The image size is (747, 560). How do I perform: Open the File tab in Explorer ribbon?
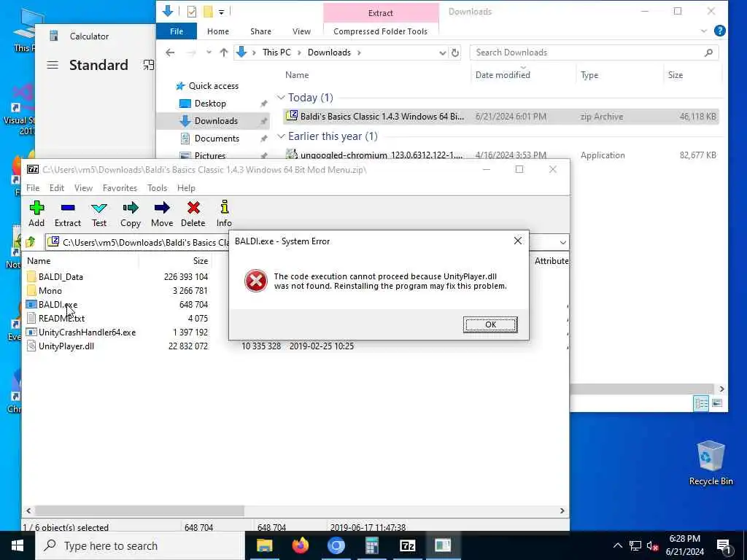(x=177, y=31)
